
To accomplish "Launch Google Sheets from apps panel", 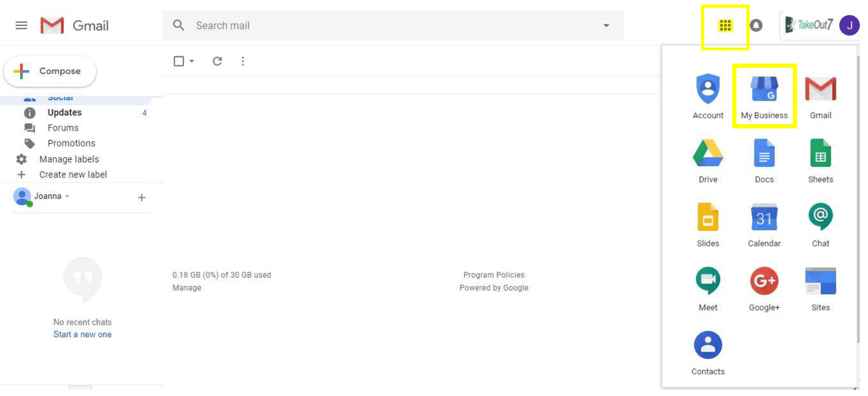I will pos(820,161).
